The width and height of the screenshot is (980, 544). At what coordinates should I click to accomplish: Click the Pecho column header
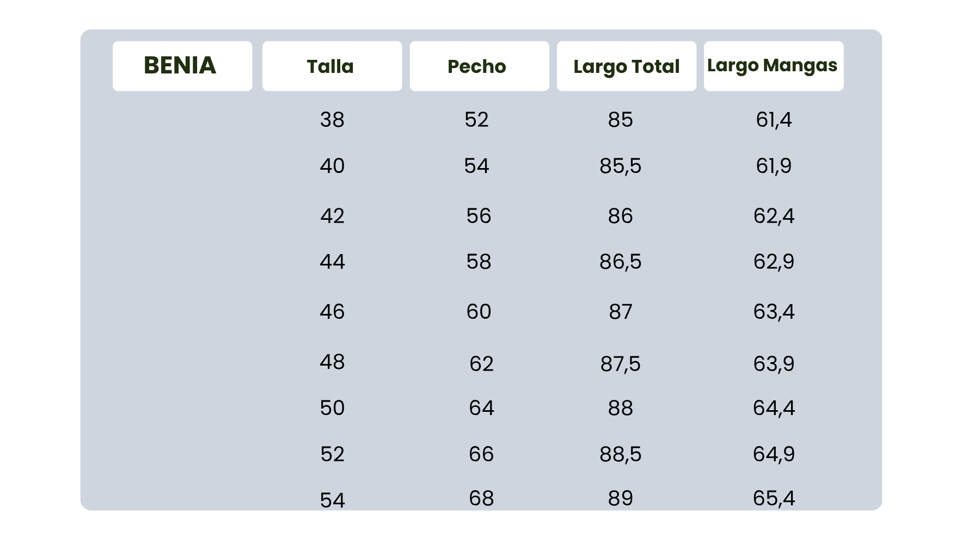pyautogui.click(x=477, y=66)
